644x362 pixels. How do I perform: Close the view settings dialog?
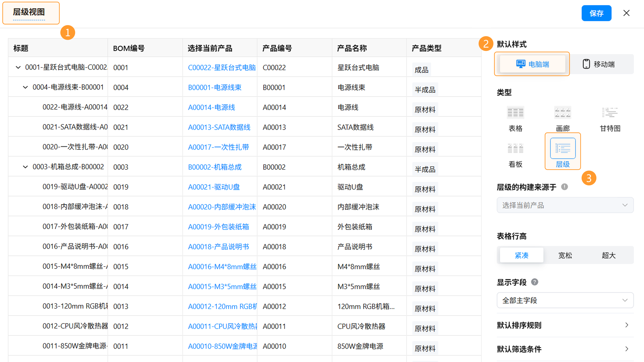(x=626, y=13)
